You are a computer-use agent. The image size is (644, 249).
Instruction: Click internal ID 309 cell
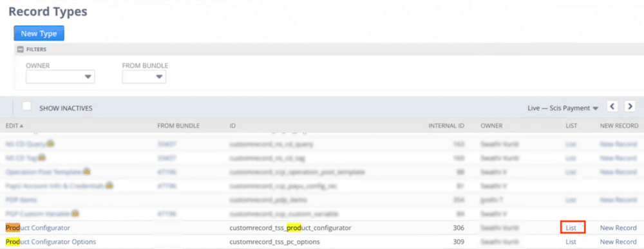[x=459, y=242]
